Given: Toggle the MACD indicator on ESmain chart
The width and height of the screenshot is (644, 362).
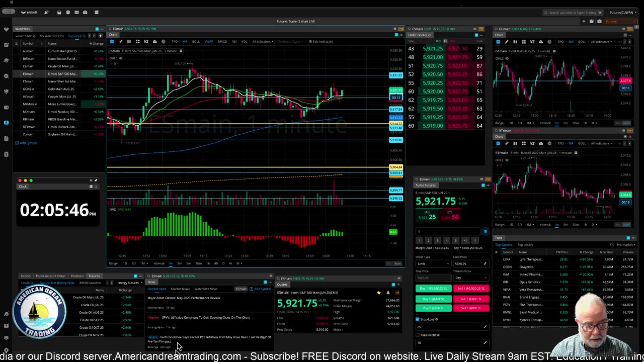Looking at the screenshot, I should click(x=222, y=42).
